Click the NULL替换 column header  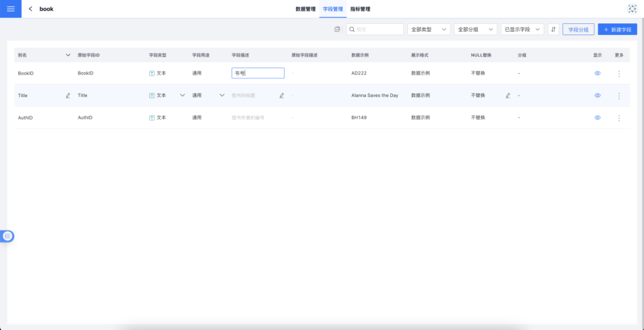pos(481,55)
